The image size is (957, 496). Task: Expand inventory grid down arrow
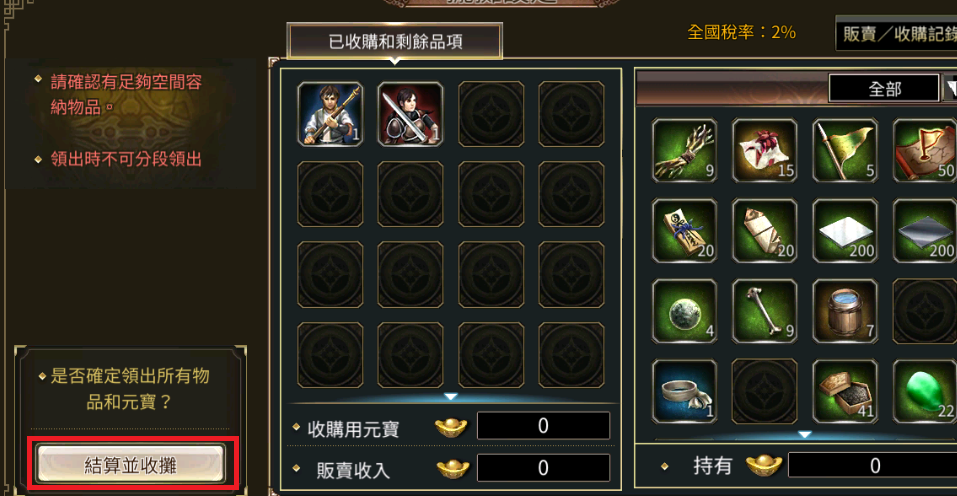pos(805,434)
